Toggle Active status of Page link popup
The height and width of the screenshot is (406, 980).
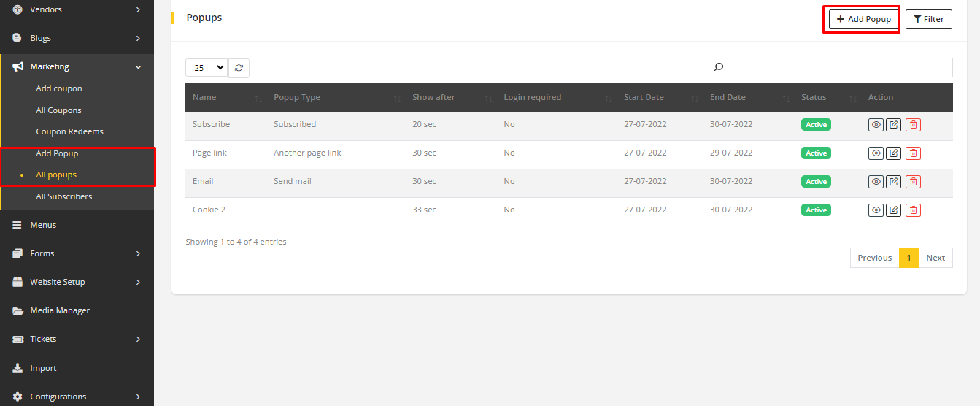pos(816,153)
